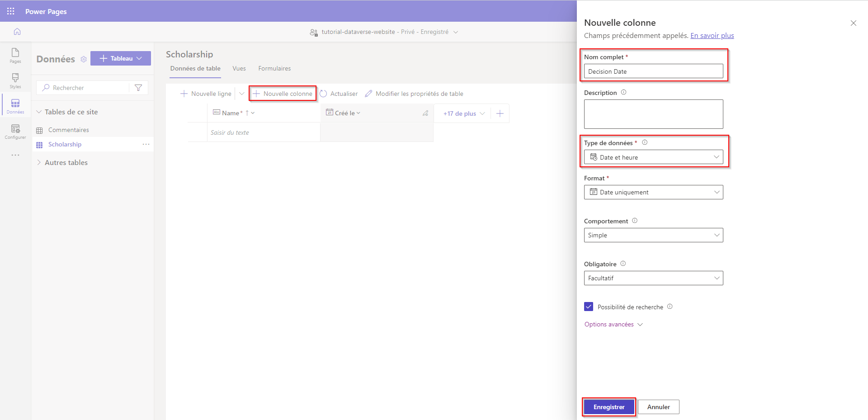This screenshot has width=868, height=420.
Task: Show info for Description field
Action: tap(623, 92)
